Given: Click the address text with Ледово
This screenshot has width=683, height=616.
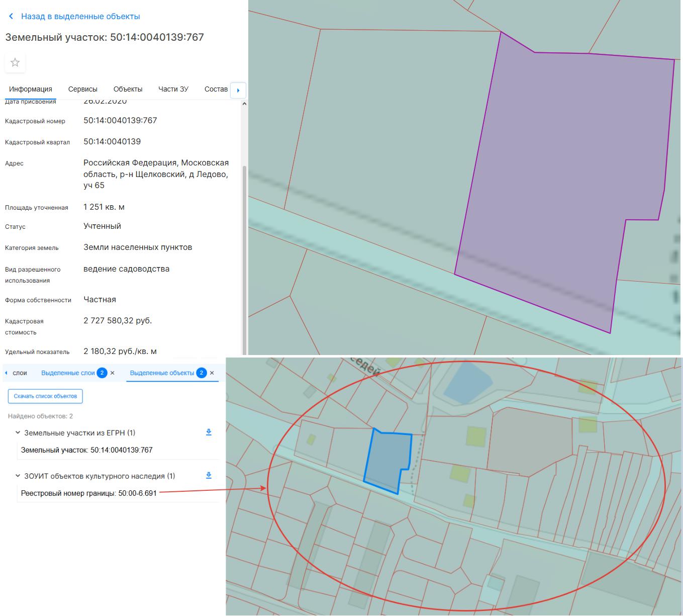Looking at the screenshot, I should pyautogui.click(x=156, y=174).
